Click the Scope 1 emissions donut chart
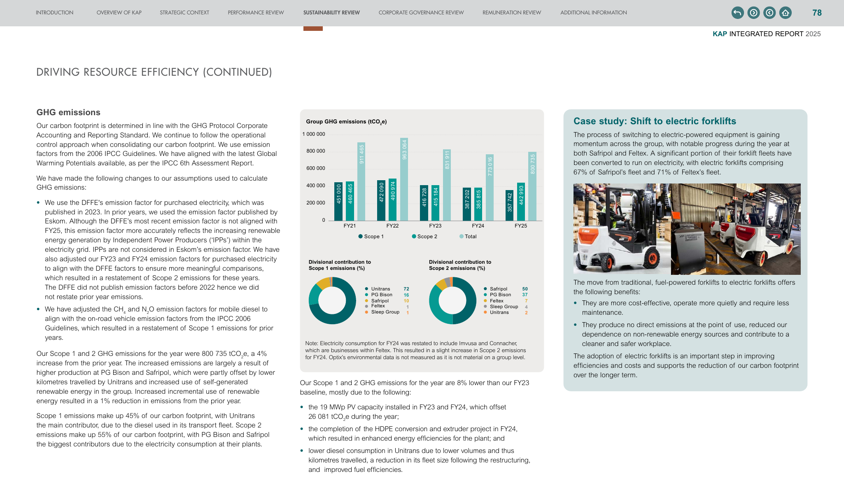 332,301
